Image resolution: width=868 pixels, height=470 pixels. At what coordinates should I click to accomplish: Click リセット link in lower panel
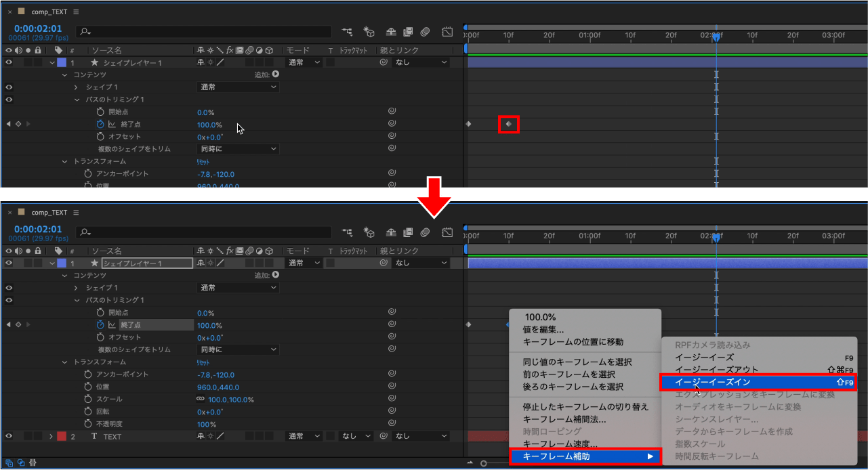coord(203,362)
